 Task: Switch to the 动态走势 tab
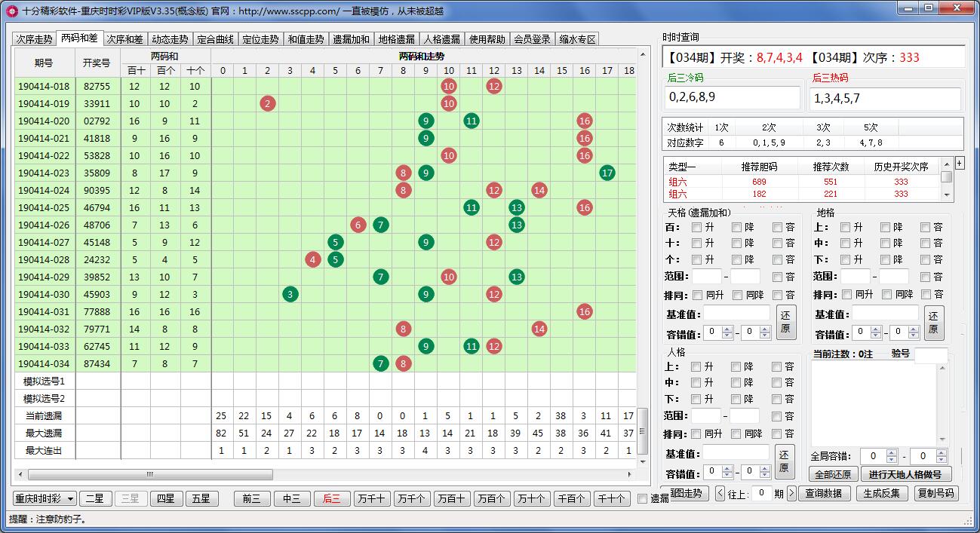pyautogui.click(x=169, y=37)
